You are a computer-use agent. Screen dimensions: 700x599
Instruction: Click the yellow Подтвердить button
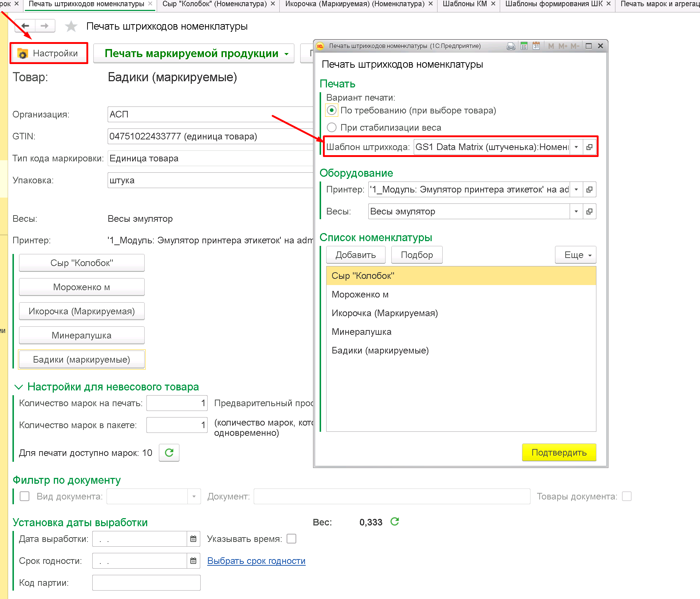[x=559, y=453]
